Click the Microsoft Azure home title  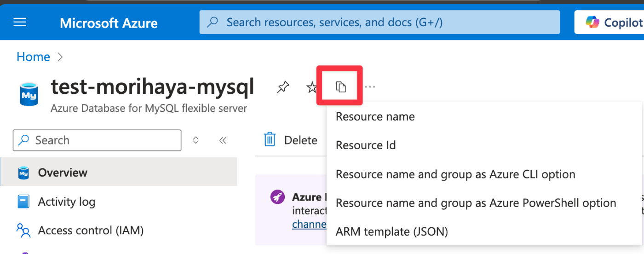click(x=109, y=23)
